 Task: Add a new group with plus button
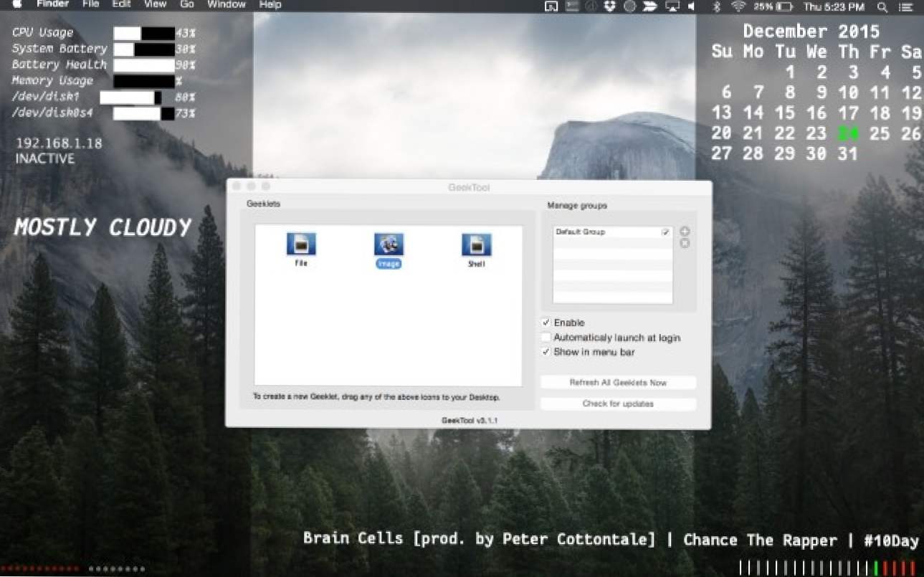click(x=685, y=232)
